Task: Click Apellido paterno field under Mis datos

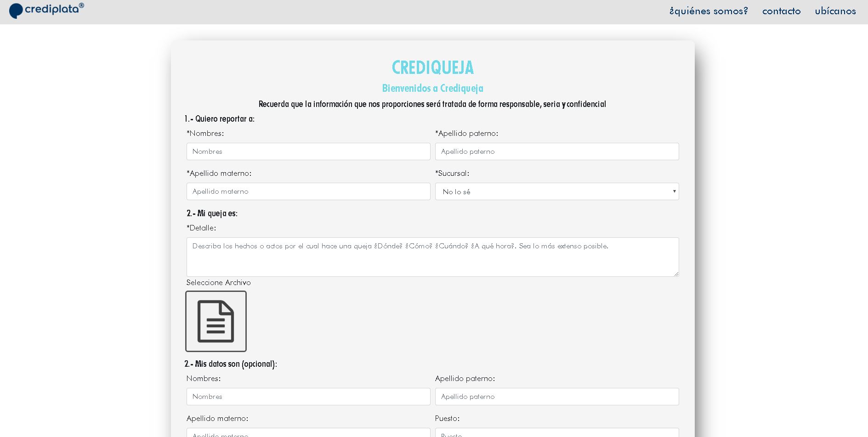Action: pos(557,397)
